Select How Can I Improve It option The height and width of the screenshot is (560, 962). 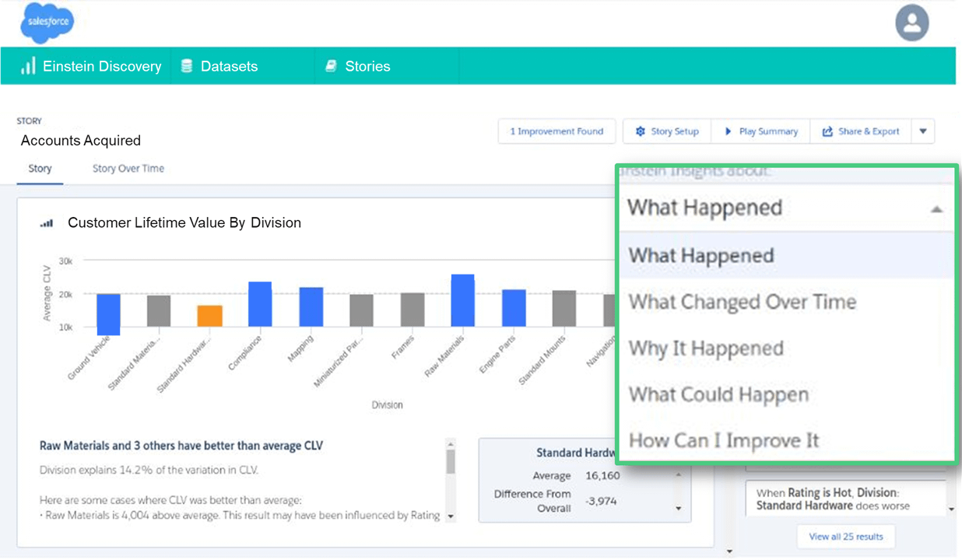click(786, 441)
